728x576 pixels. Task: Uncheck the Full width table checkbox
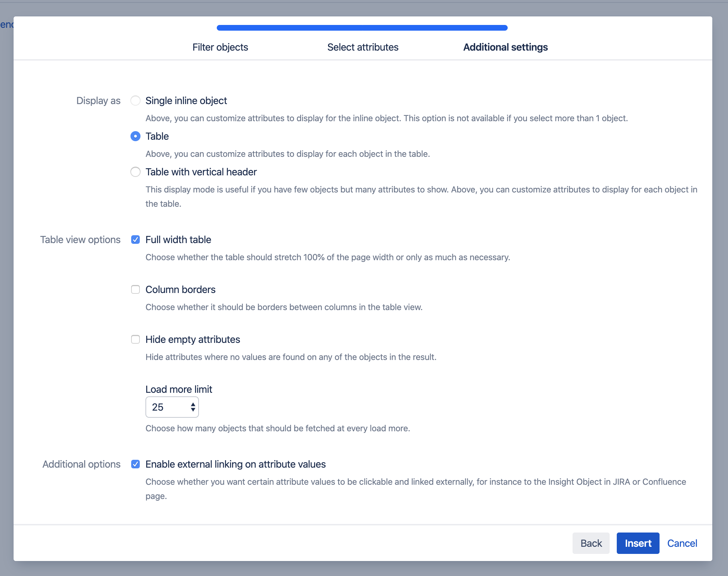(135, 240)
